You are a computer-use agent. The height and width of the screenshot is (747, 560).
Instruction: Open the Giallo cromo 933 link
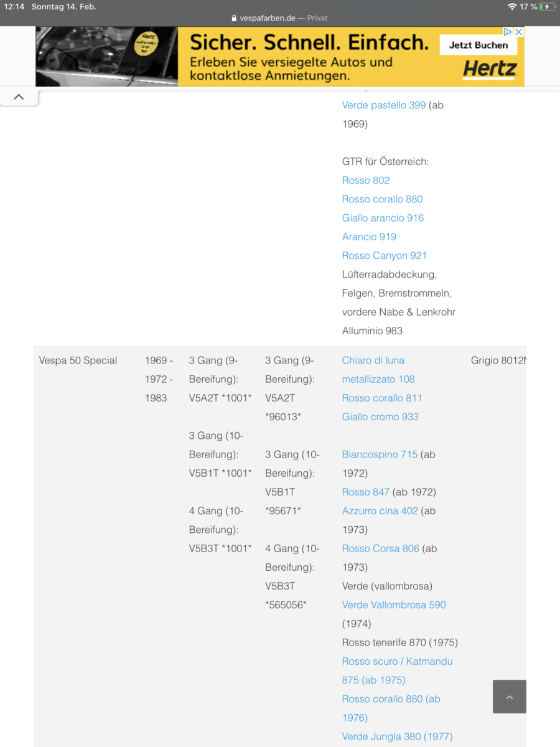pos(380,416)
